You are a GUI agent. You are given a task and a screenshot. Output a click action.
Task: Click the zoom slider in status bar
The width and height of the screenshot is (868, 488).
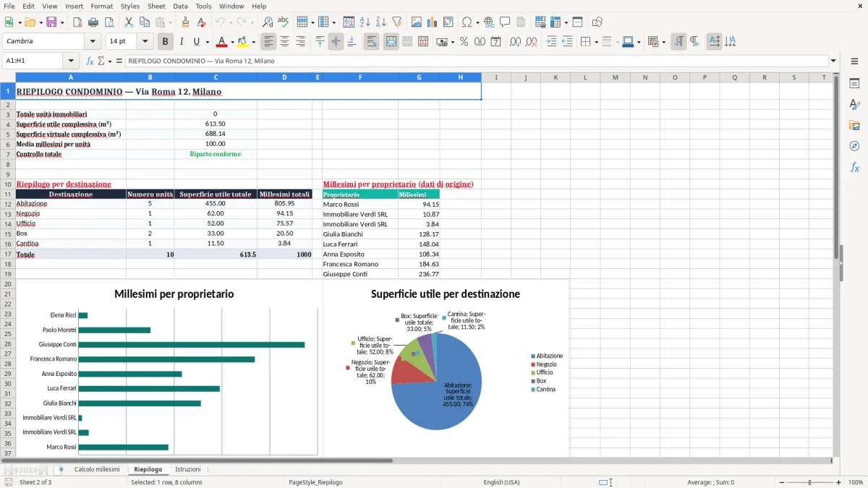pos(810,482)
